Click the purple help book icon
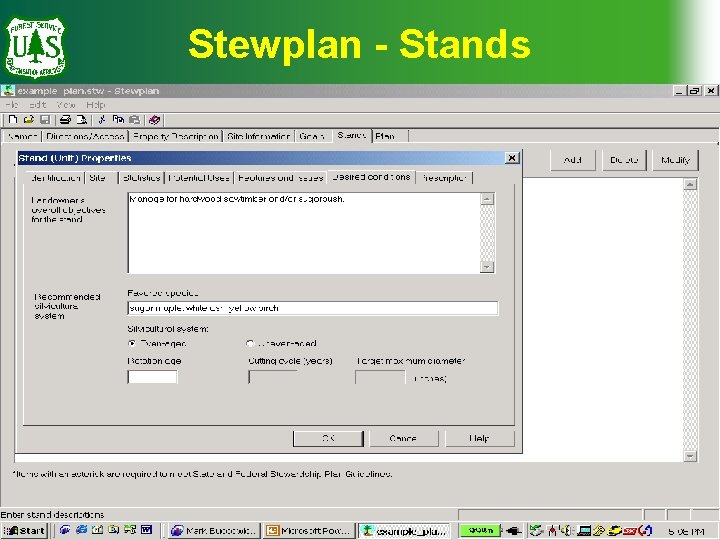 click(155, 120)
